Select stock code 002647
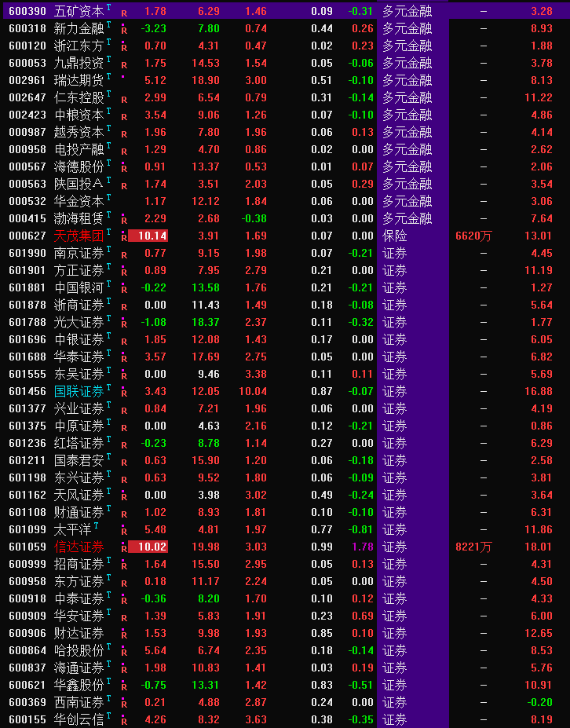 click(27, 98)
